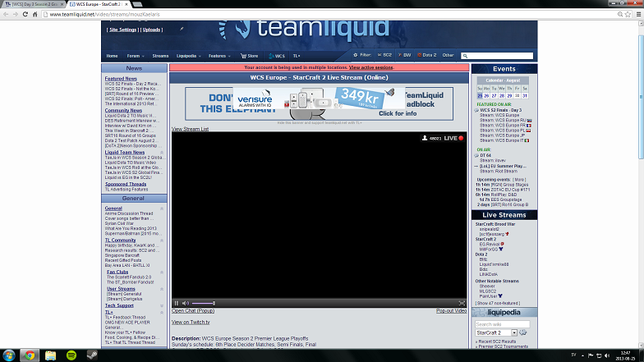644x362 pixels.
Task: Go to browser home page icon
Action: tap(34, 14)
